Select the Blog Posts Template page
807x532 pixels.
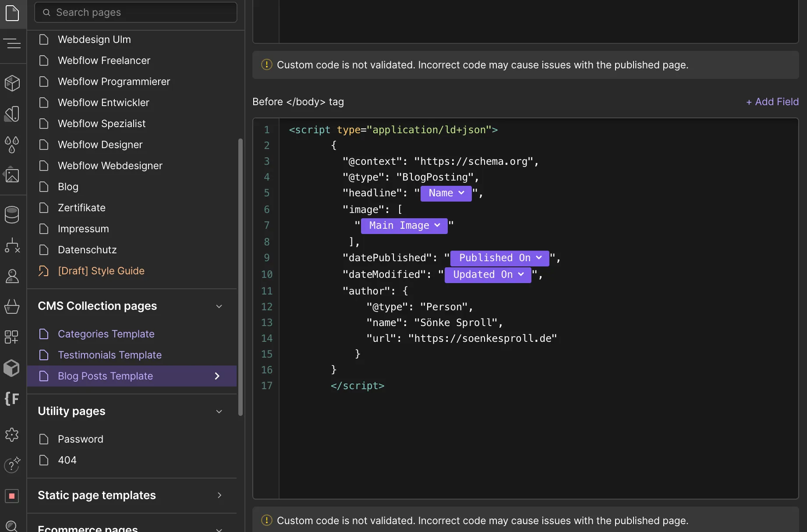click(105, 376)
